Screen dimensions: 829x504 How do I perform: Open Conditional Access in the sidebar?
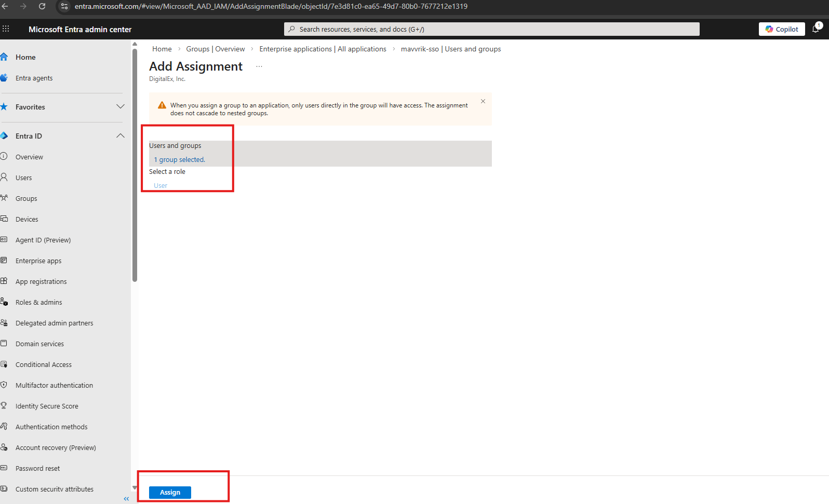click(44, 365)
